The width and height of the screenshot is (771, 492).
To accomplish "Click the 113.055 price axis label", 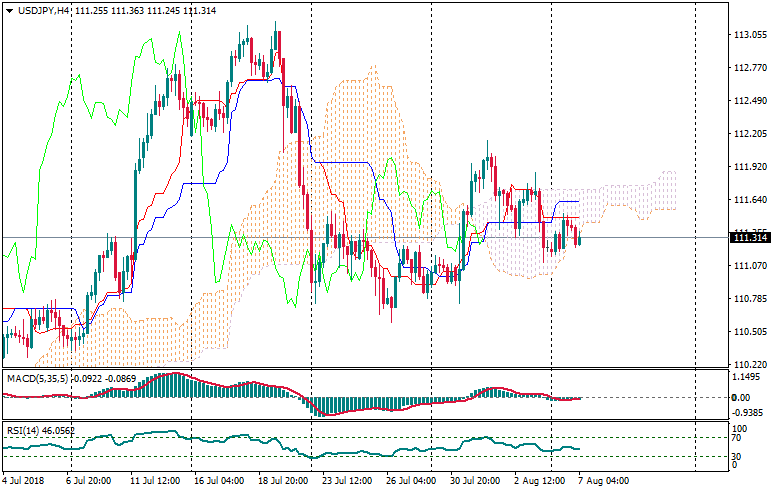I will coord(749,35).
